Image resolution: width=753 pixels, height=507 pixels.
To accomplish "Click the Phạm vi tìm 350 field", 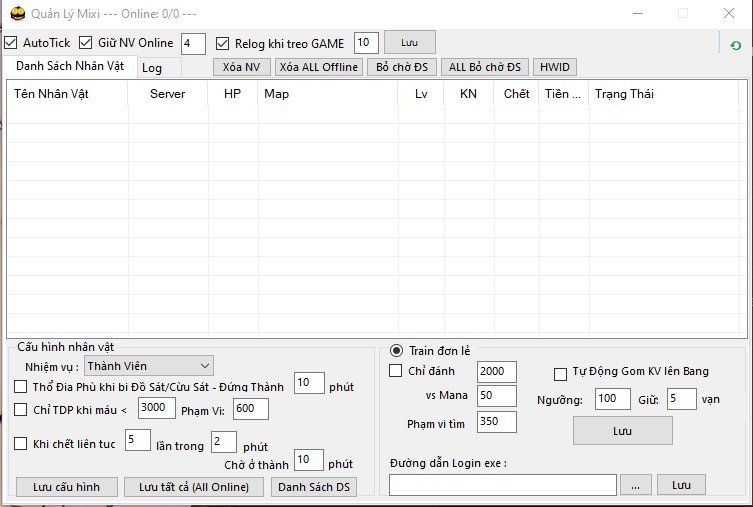I will (497, 422).
